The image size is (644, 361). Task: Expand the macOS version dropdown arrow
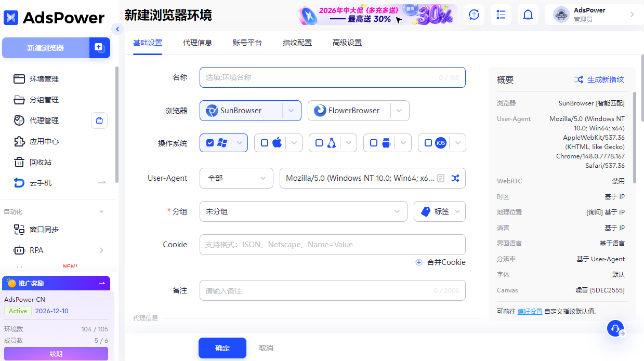tap(294, 143)
